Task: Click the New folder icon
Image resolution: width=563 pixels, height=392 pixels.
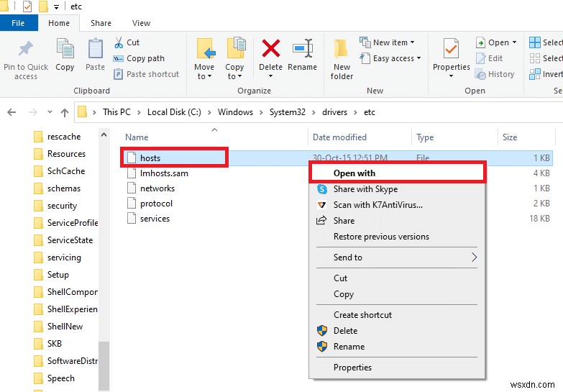Action: [x=341, y=49]
